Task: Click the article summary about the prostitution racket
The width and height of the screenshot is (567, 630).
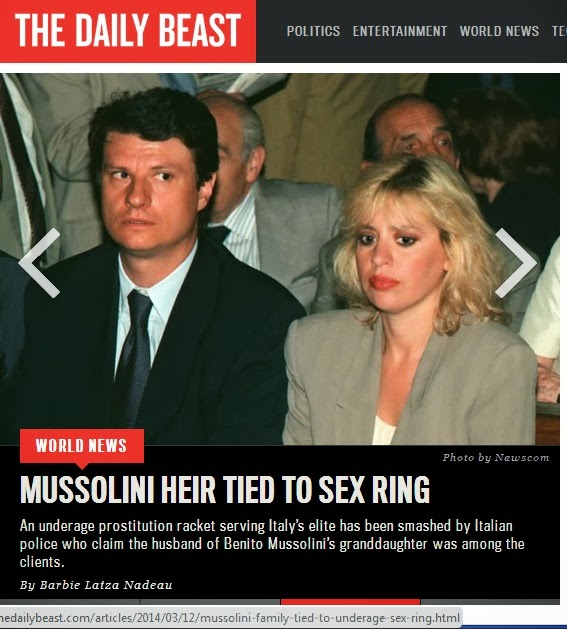Action: click(x=272, y=544)
